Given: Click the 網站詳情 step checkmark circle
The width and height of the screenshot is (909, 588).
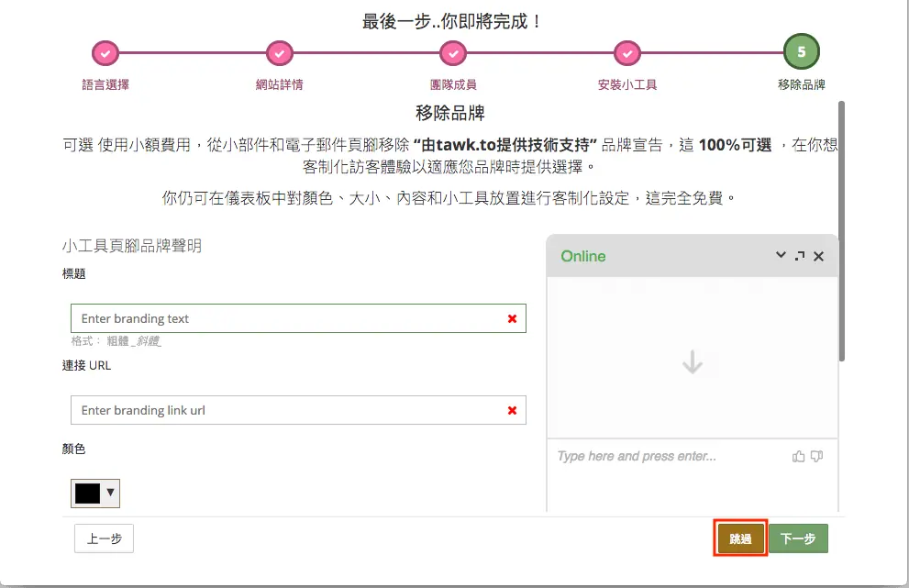Looking at the screenshot, I should pos(280,53).
